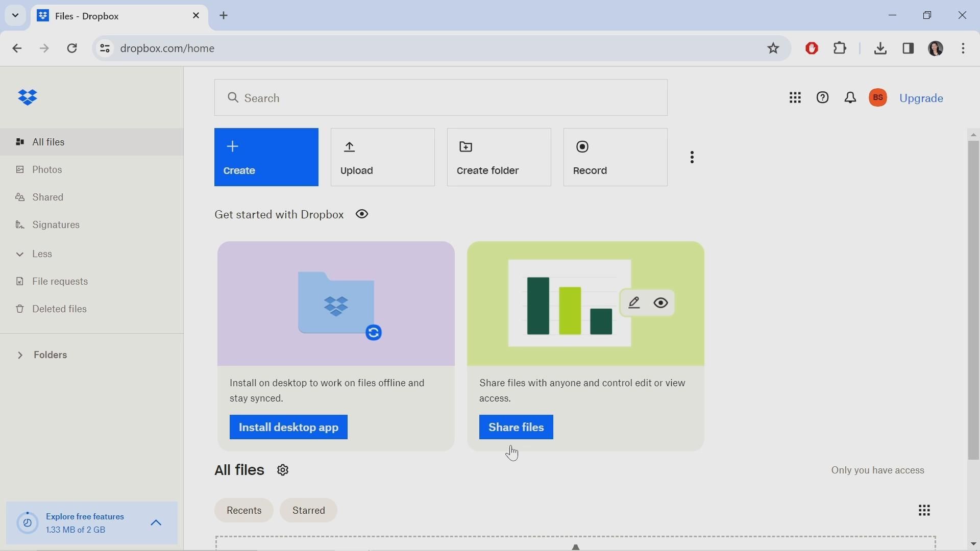Click into the Search field
This screenshot has width=980, height=551.
[440, 98]
